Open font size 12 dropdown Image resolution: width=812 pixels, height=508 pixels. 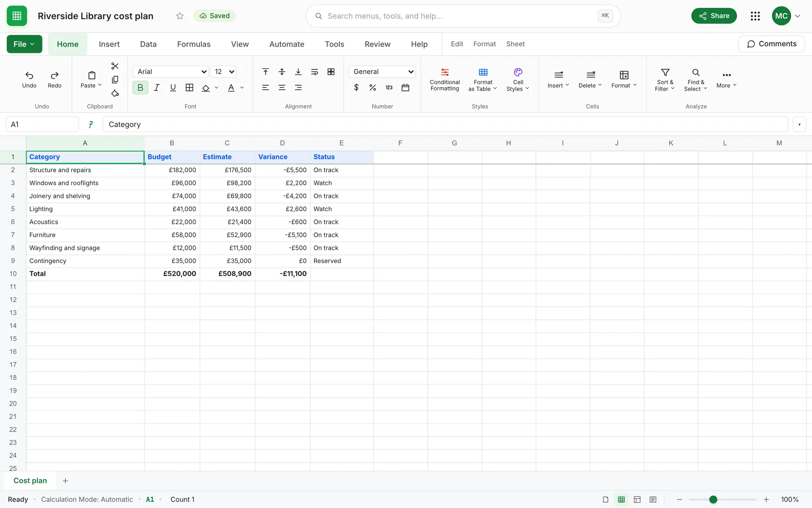click(224, 72)
